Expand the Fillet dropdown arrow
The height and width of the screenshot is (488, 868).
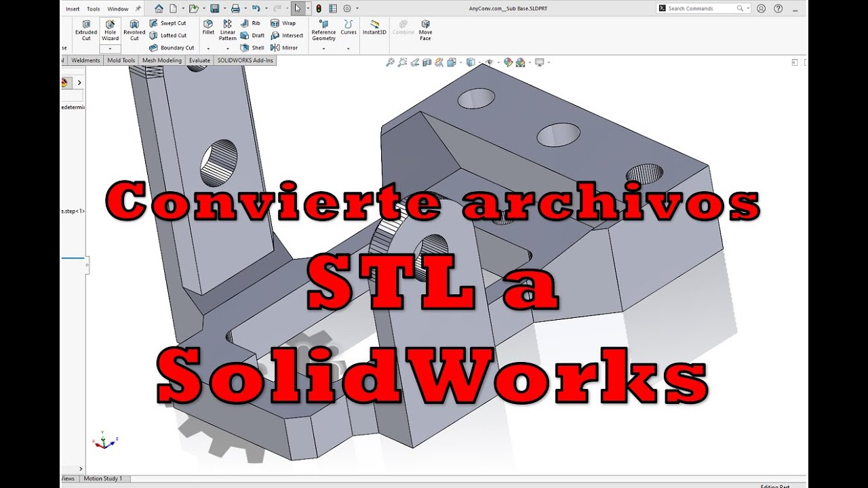click(208, 48)
